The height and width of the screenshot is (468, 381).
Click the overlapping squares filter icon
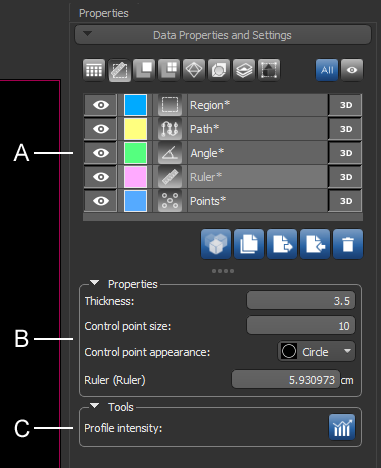point(144,70)
